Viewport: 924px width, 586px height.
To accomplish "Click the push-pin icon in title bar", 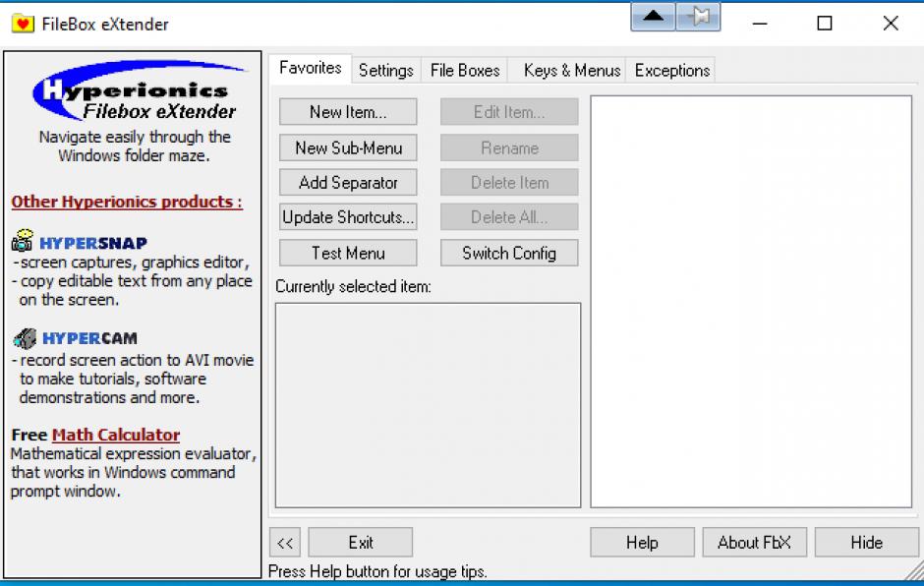I will pos(698,17).
